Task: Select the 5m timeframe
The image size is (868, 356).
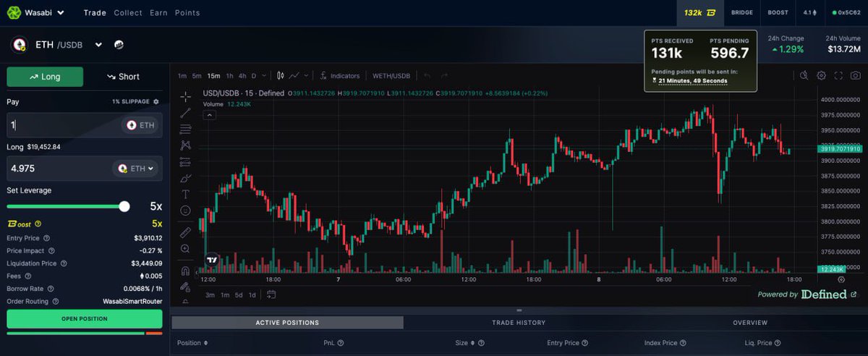Action: point(197,75)
